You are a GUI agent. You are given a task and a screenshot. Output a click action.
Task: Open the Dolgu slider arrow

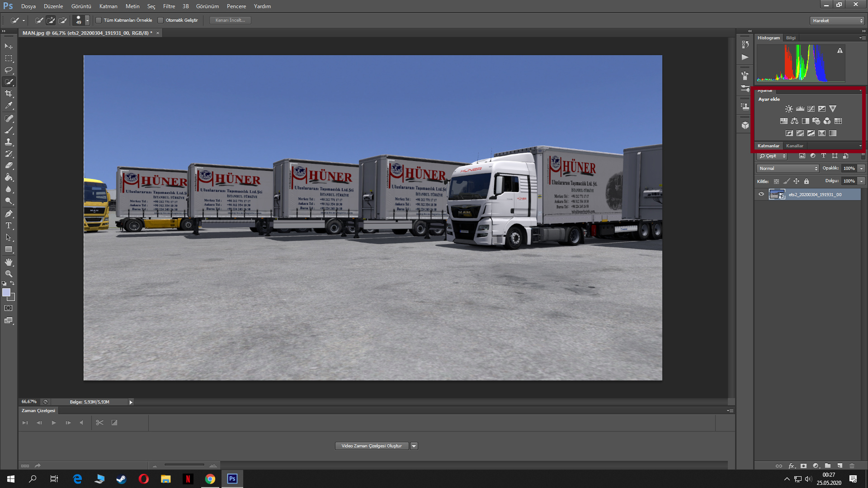862,181
